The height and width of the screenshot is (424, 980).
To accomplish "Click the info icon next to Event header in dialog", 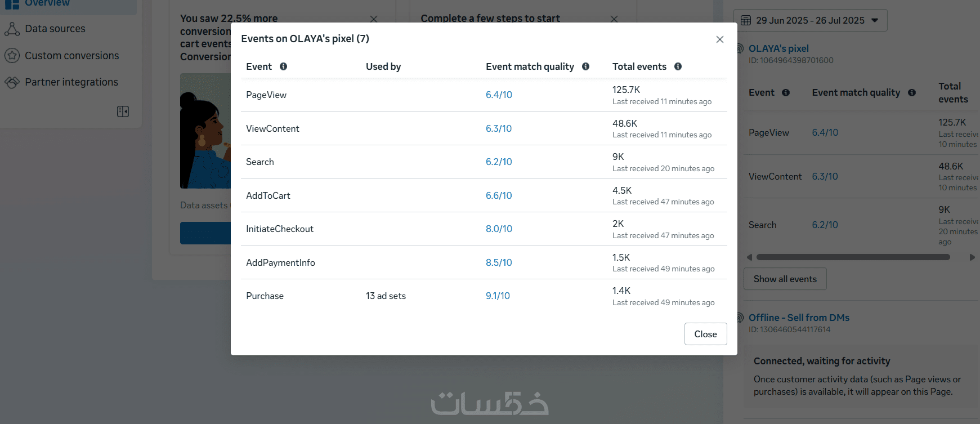I will point(283,66).
